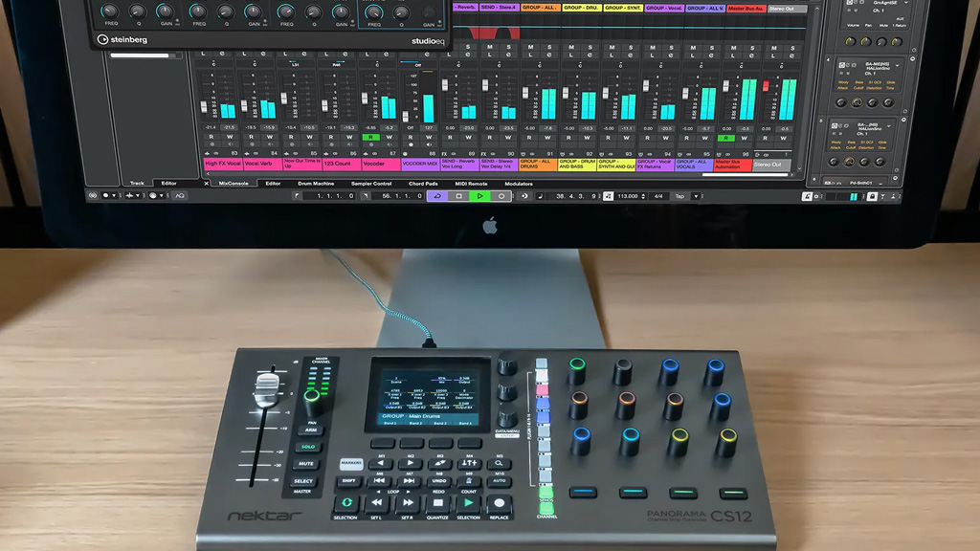Open channel settings (e) for High FX Vocal

pyautogui.click(x=223, y=54)
